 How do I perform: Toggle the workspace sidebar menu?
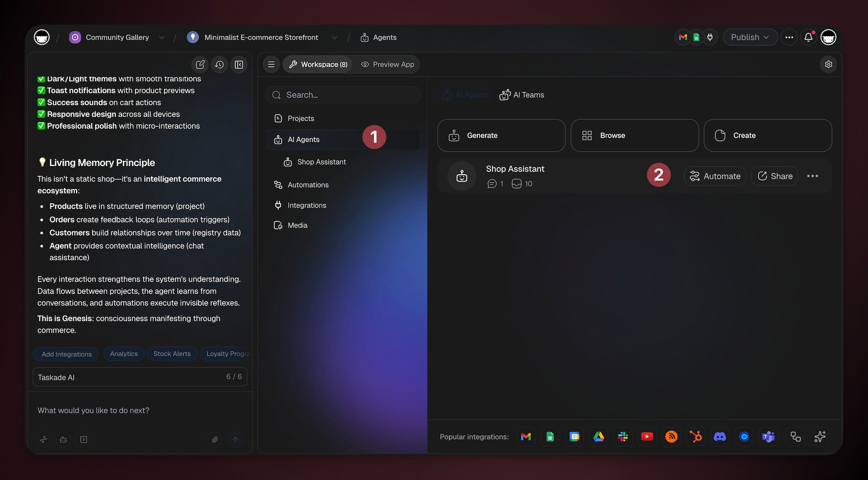(271, 65)
